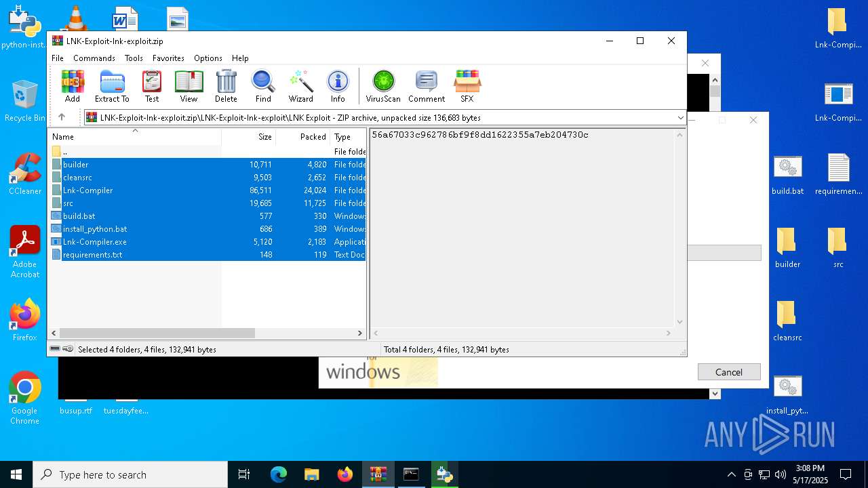This screenshot has width=868, height=488.
Task: Select the builder folder on desktop
Action: click(x=787, y=248)
